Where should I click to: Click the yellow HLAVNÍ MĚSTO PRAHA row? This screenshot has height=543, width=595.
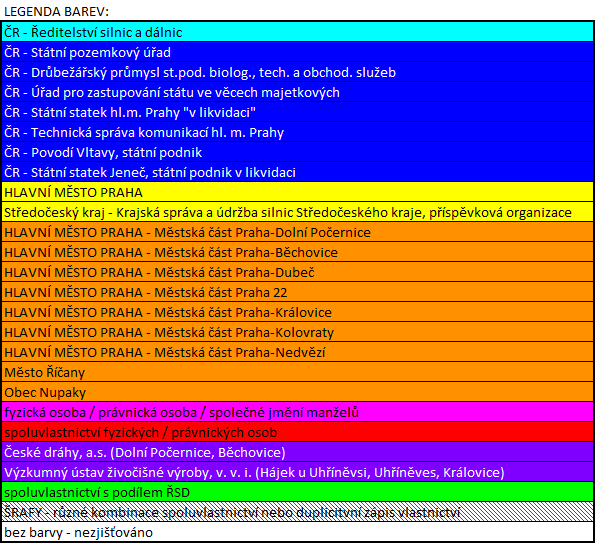[x=298, y=192]
